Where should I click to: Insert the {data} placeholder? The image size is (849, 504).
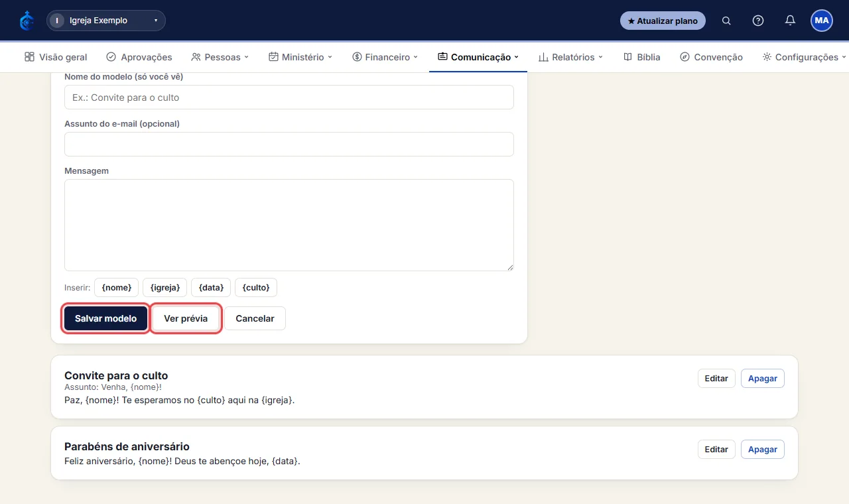point(211,287)
